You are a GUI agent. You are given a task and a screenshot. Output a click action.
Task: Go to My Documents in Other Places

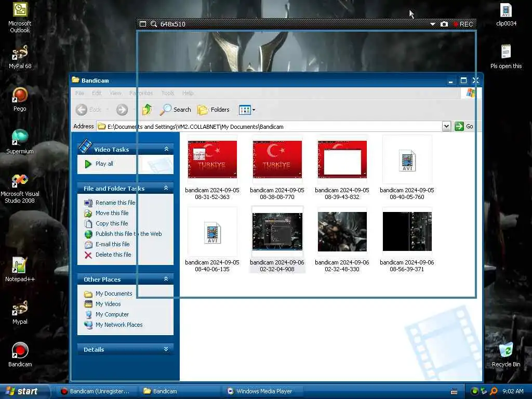pyautogui.click(x=114, y=294)
